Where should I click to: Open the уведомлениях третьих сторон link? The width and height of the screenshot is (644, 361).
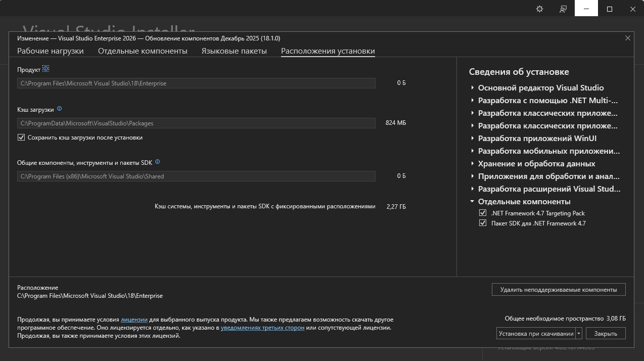pos(262,328)
